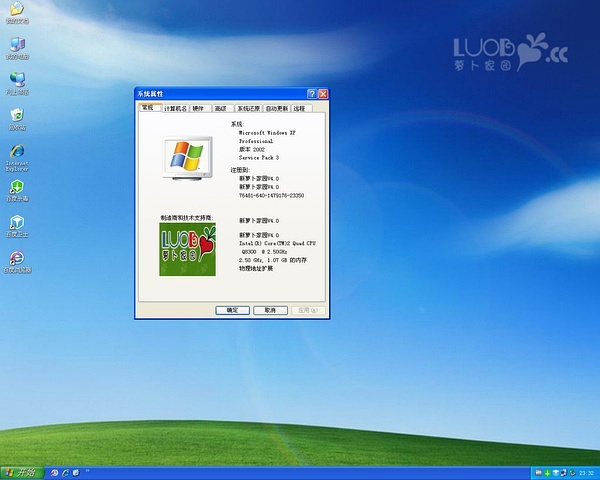Open the My Computer desktop icon
600x480 pixels.
(x=17, y=46)
